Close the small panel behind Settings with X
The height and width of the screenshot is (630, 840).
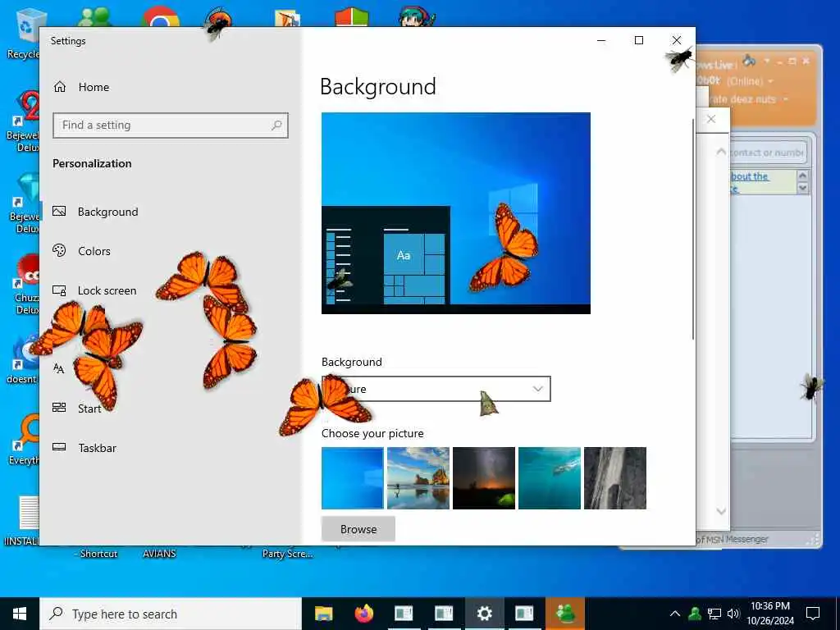(x=711, y=119)
